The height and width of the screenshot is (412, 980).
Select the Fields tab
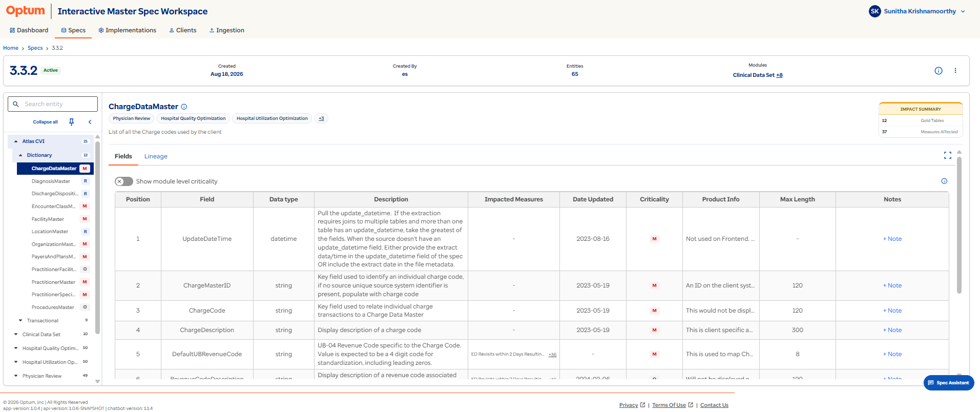click(x=123, y=156)
